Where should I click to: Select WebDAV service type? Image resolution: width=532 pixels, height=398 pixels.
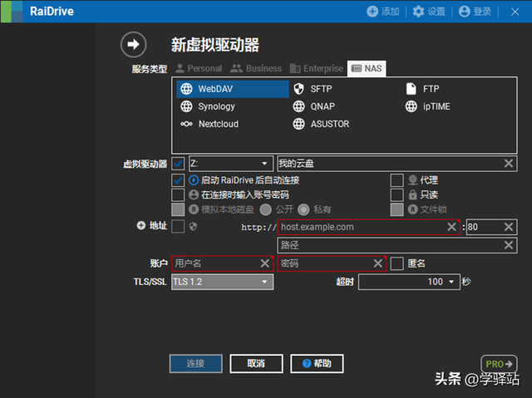coord(233,89)
